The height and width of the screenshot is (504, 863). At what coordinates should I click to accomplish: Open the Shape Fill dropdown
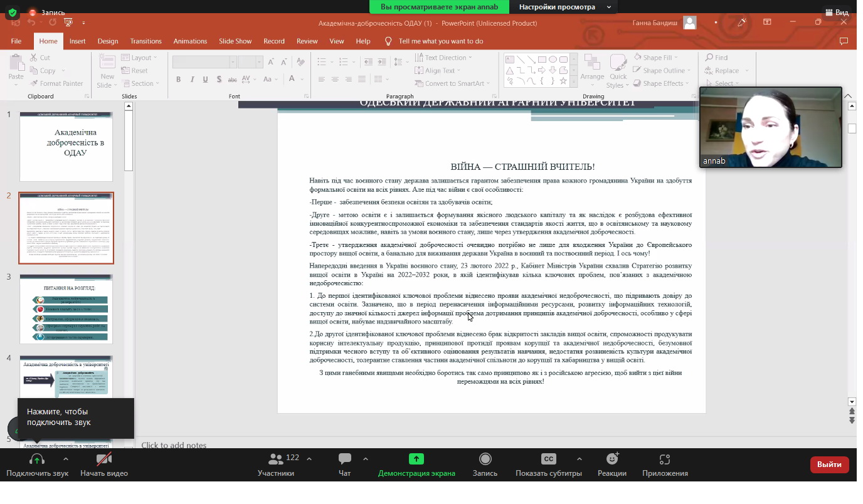click(x=657, y=58)
